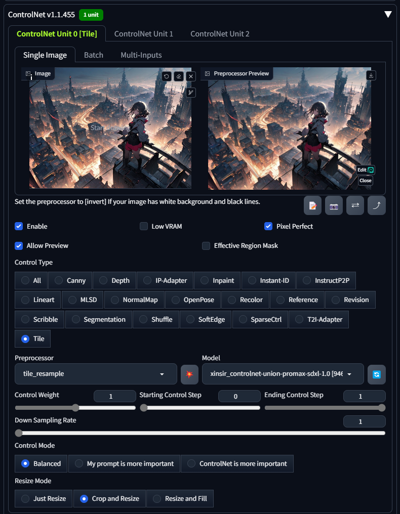
Task: Remove the input image with the X icon
Action: [x=191, y=76]
